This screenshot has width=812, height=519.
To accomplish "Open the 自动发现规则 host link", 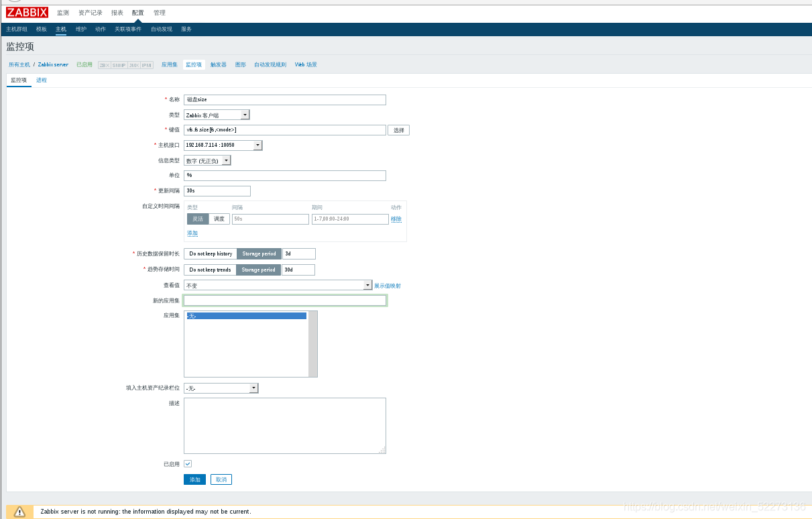I will tap(270, 65).
